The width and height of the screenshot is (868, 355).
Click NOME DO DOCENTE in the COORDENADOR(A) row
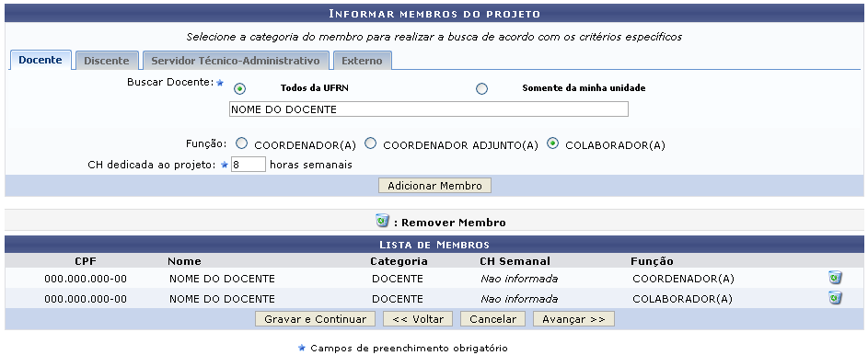pos(222,279)
